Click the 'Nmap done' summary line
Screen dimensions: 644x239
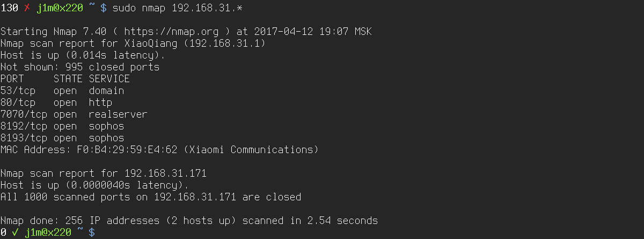tap(189, 221)
